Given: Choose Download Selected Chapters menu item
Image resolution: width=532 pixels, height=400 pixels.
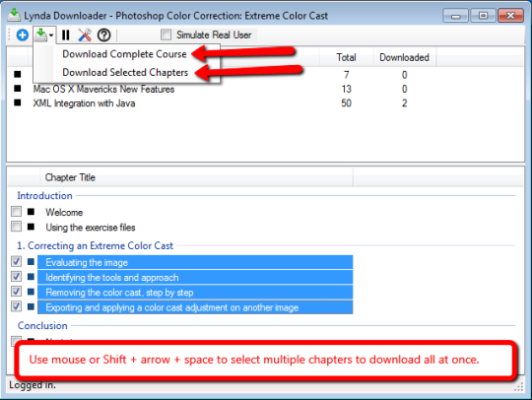Looking at the screenshot, I should (x=125, y=72).
